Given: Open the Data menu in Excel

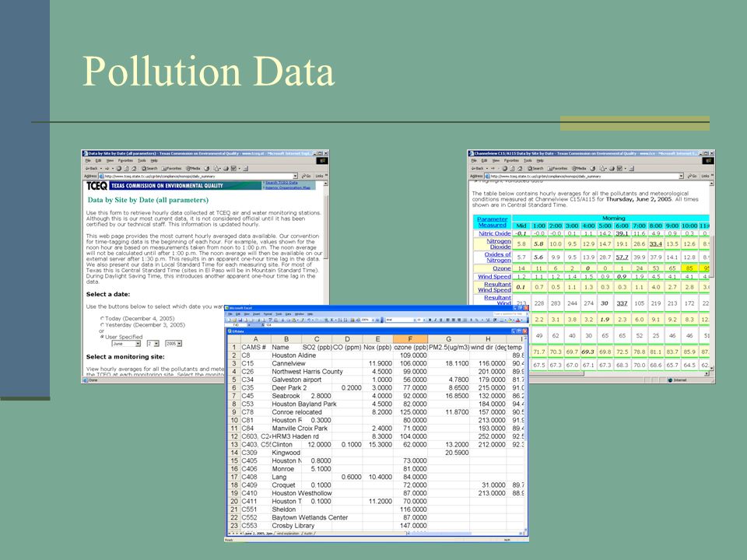Looking at the screenshot, I should pos(288,313).
